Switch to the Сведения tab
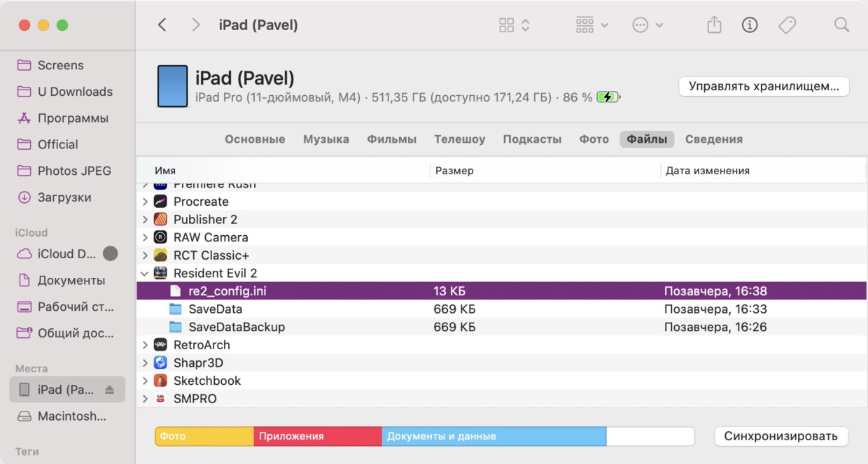This screenshot has height=464, width=868. pyautogui.click(x=714, y=139)
